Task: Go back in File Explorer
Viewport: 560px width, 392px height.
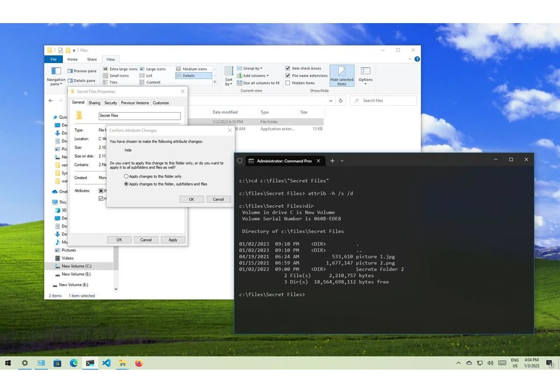Action: pyautogui.click(x=50, y=101)
